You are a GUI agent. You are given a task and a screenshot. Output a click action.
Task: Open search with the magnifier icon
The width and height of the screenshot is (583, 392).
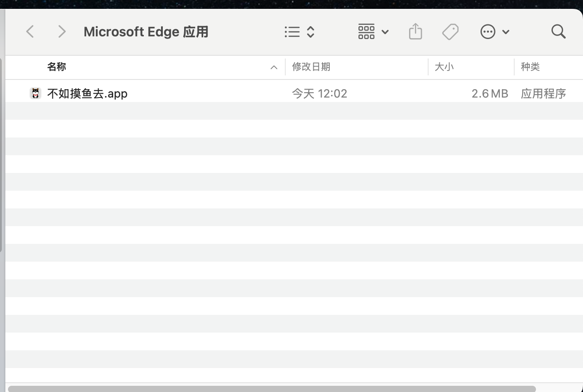(x=558, y=31)
